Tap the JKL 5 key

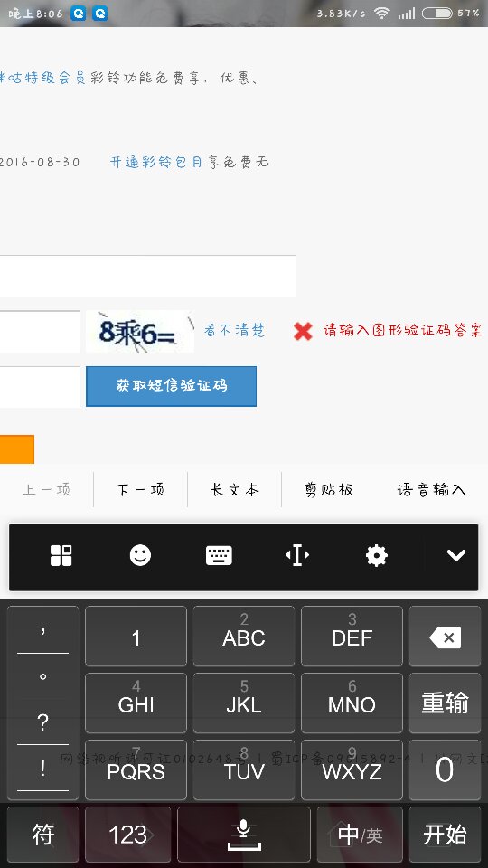pyautogui.click(x=244, y=703)
